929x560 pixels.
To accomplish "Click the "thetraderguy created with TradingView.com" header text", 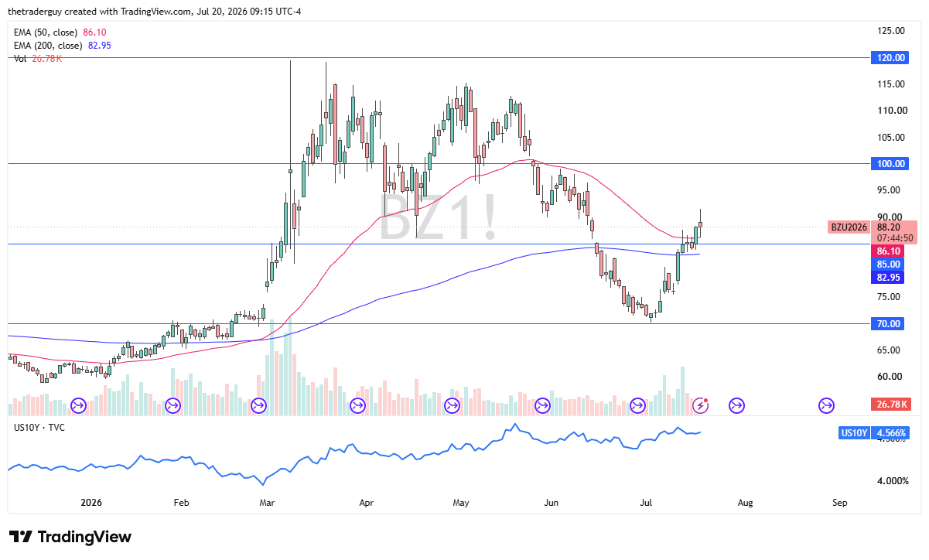I will 98,12.
